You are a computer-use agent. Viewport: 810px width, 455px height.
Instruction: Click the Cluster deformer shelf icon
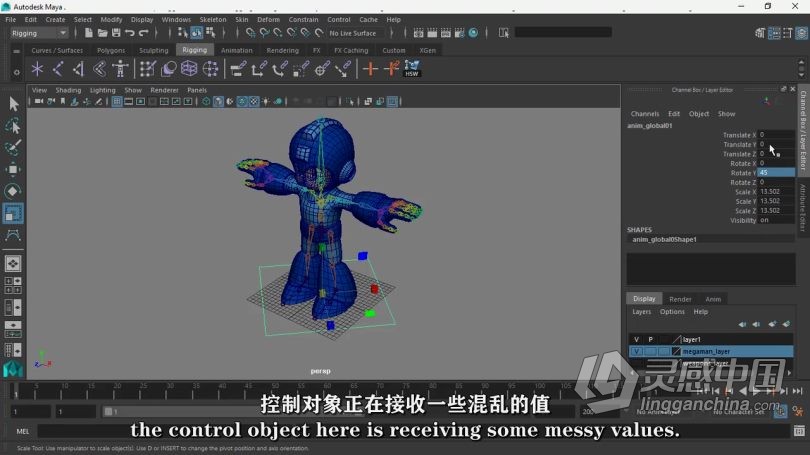(x=210, y=69)
